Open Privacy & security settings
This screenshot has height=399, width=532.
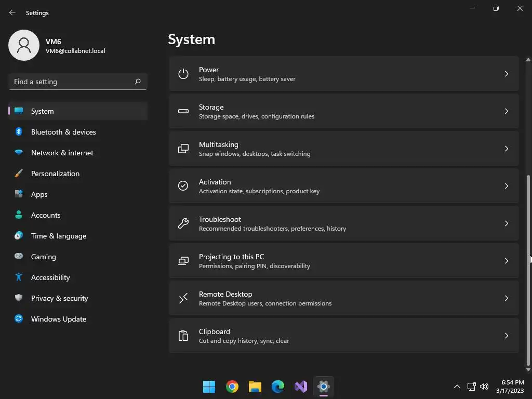pos(78,298)
